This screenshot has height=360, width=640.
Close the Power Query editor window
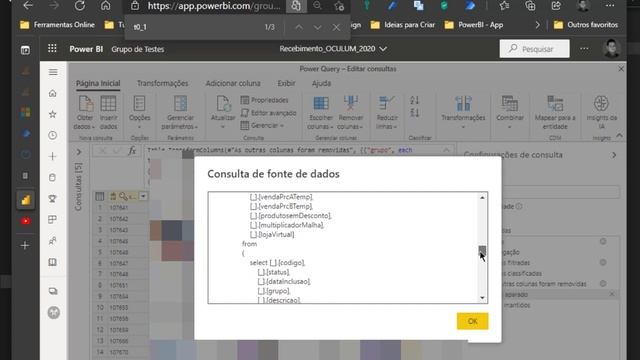[x=621, y=69]
